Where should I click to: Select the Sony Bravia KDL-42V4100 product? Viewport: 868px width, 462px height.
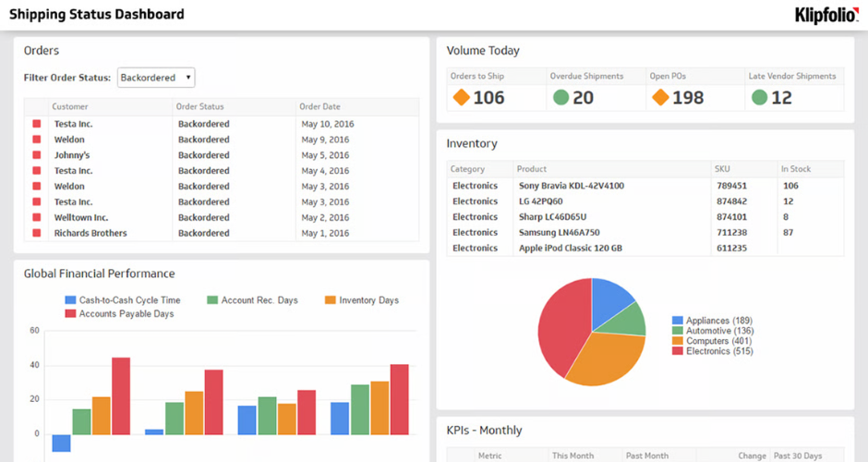[x=571, y=186]
